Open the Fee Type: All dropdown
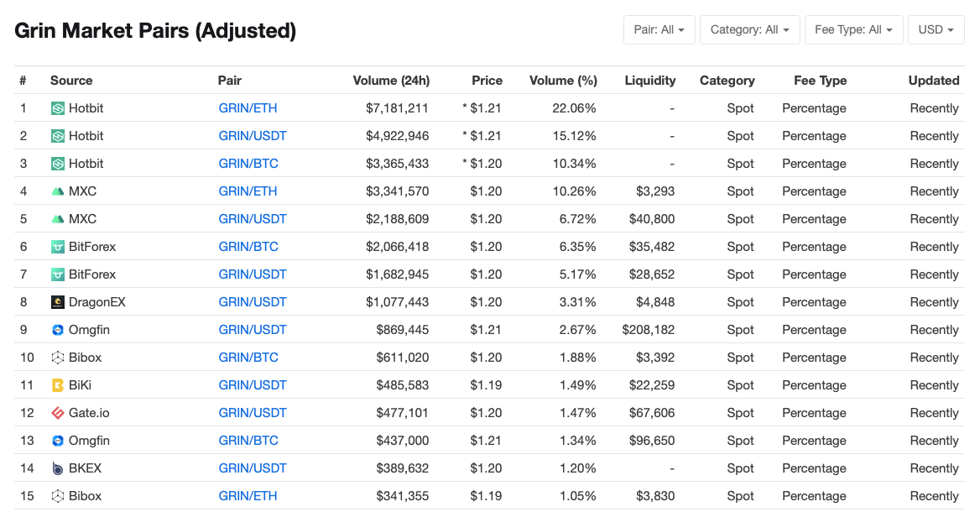Viewport: 980px width, 512px height. coord(853,29)
